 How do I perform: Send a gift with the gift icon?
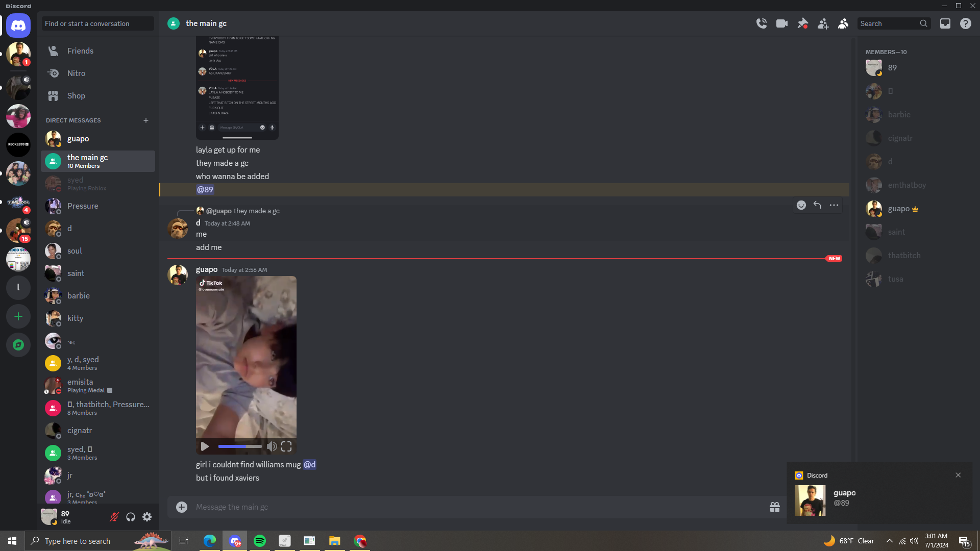(x=775, y=507)
